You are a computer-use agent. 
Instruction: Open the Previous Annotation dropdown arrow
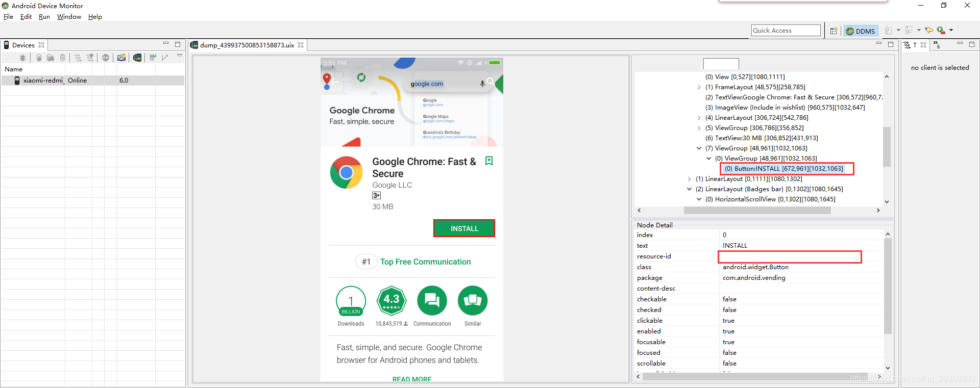(x=919, y=30)
